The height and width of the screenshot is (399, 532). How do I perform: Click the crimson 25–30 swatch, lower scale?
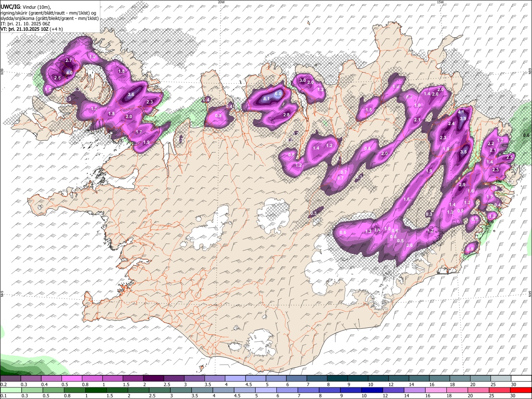click(x=500, y=390)
